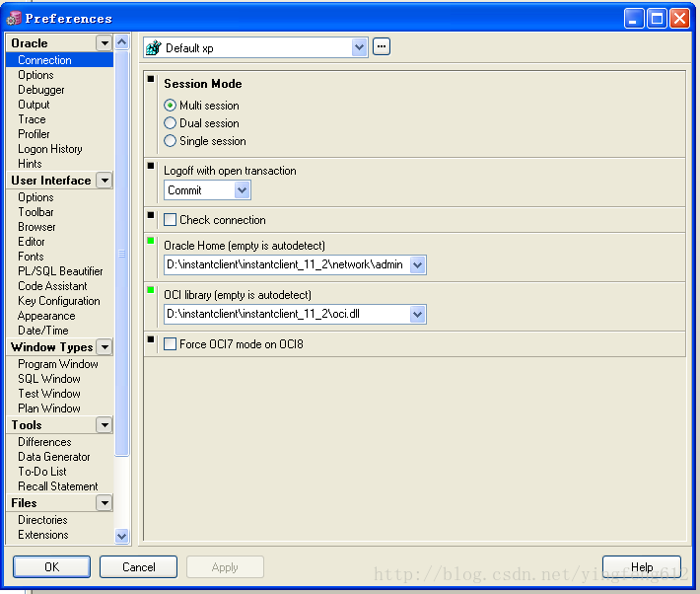Open the Commit logoff action dropdown
Screen dimensions: 700x594
click(242, 190)
